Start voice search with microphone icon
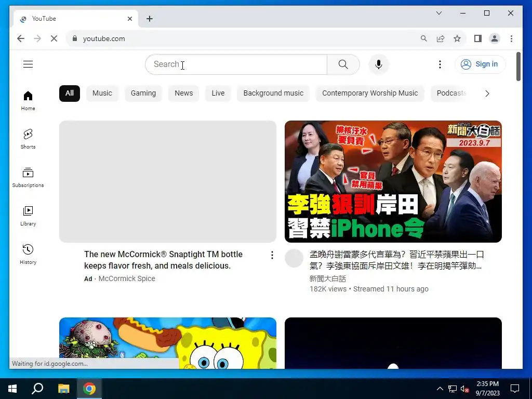532x399 pixels. pos(379,64)
